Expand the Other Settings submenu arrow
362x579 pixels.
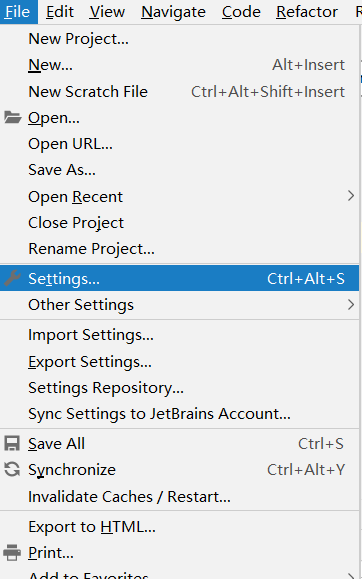tap(351, 305)
